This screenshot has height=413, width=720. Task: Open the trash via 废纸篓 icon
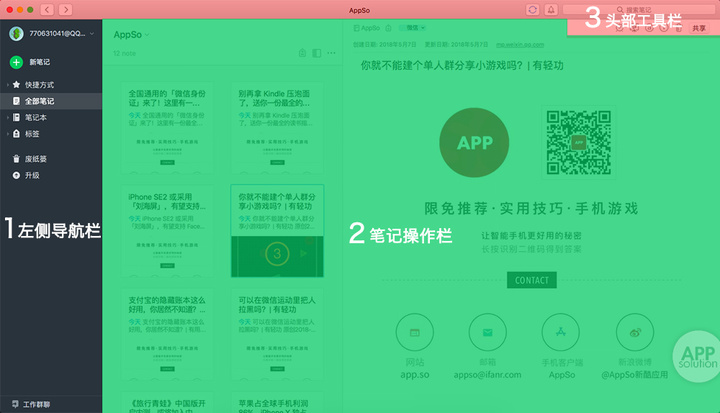click(17, 159)
